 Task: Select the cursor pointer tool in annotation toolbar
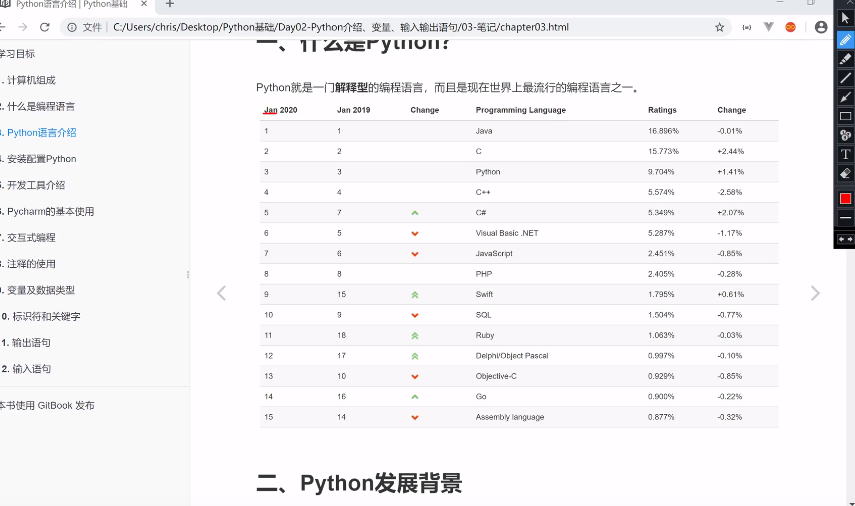point(845,18)
